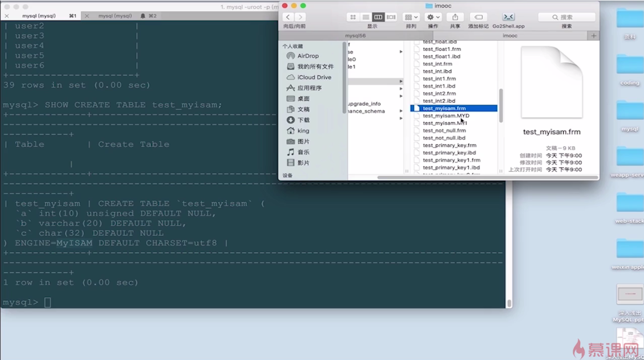Select file test_int2.frm
Viewport: 644px width, 360px height.
coord(439,93)
